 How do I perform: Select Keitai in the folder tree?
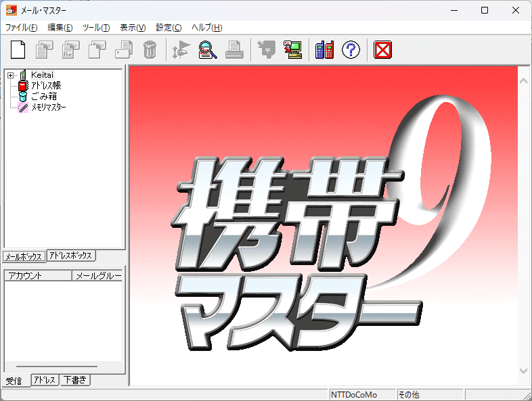click(x=42, y=75)
